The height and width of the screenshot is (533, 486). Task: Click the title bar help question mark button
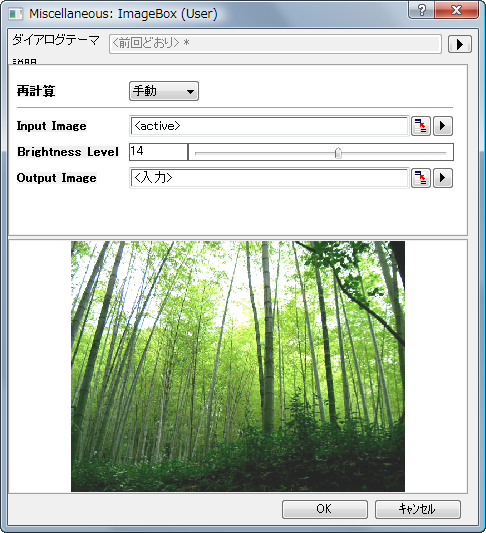[x=421, y=10]
